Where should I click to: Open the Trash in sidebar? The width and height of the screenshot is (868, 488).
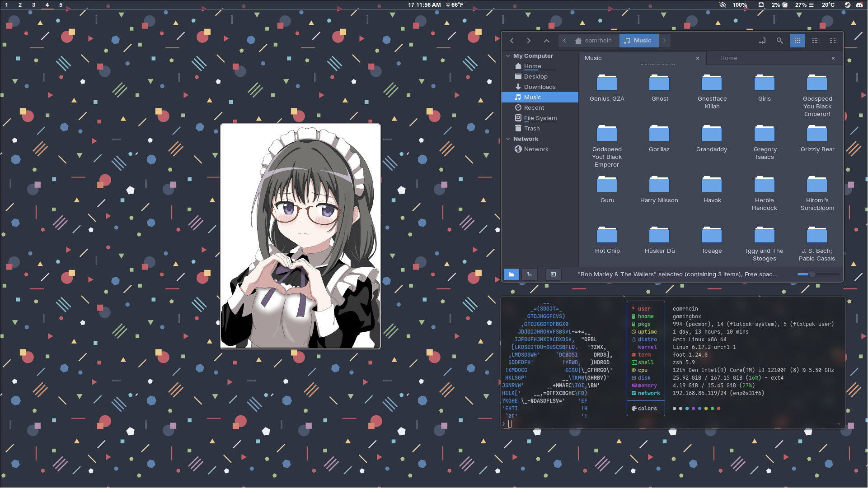[x=531, y=129]
